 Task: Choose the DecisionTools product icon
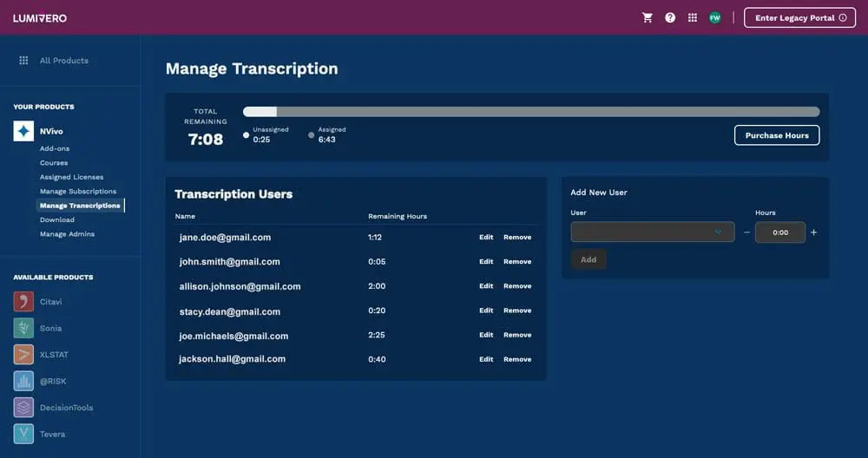tap(24, 408)
